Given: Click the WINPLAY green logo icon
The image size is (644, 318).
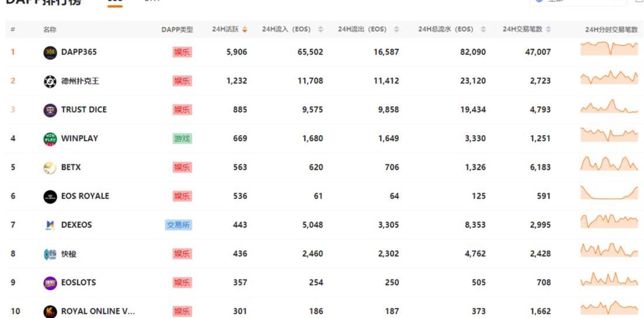Looking at the screenshot, I should click(x=50, y=139).
